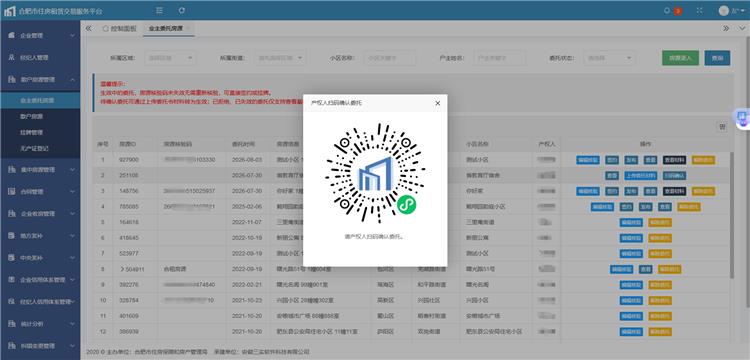Click the blue edit button in row 164616
Screen dimensions: 750x360
point(631,222)
